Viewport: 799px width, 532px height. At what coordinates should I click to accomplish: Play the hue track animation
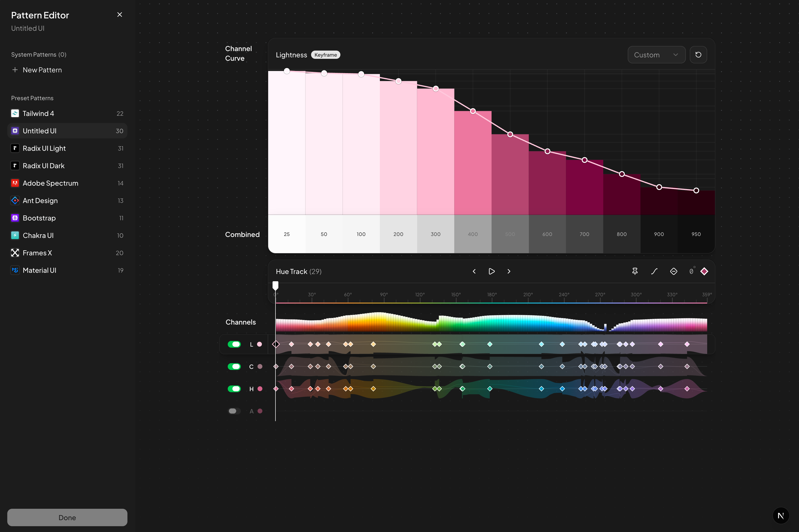pyautogui.click(x=491, y=271)
